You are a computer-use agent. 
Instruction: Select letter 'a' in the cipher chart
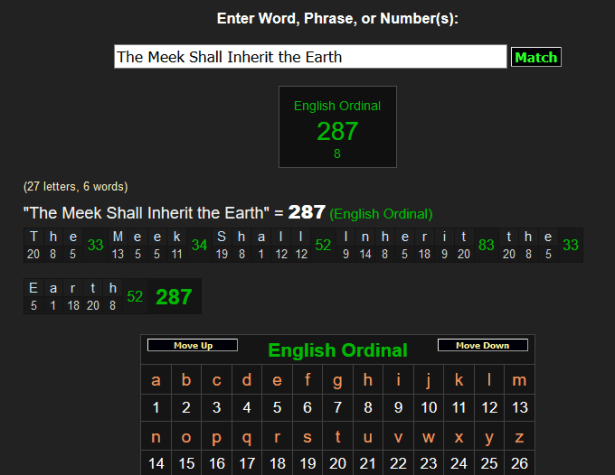pyautogui.click(x=155, y=380)
